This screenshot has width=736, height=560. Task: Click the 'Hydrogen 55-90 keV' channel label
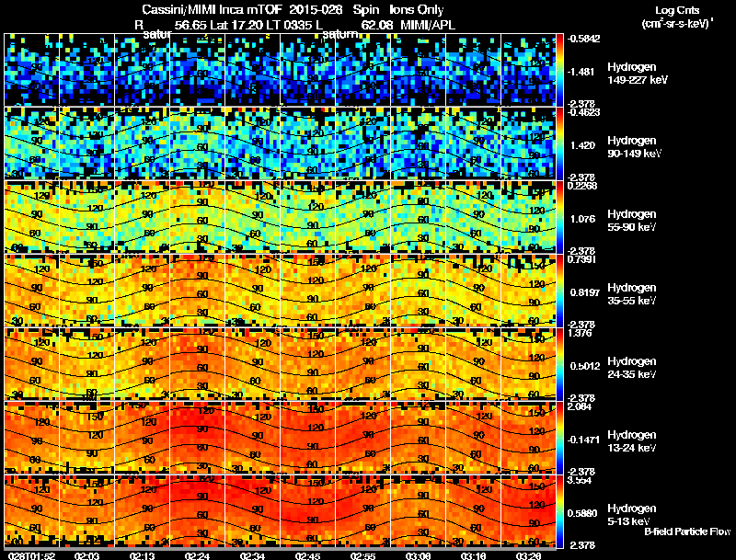632,221
